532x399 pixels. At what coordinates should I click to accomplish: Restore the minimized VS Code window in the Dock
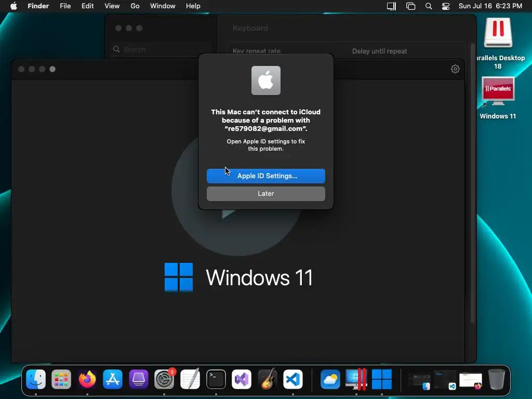pyautogui.click(x=445, y=380)
